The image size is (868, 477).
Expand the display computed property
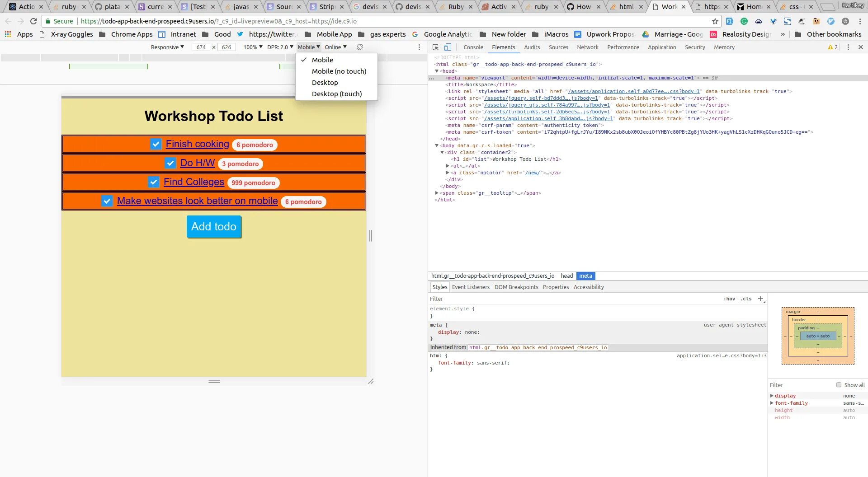pos(772,396)
